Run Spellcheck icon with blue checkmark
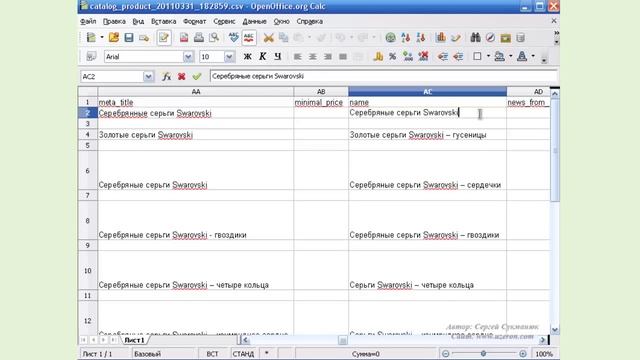The image size is (640, 360). point(233,38)
